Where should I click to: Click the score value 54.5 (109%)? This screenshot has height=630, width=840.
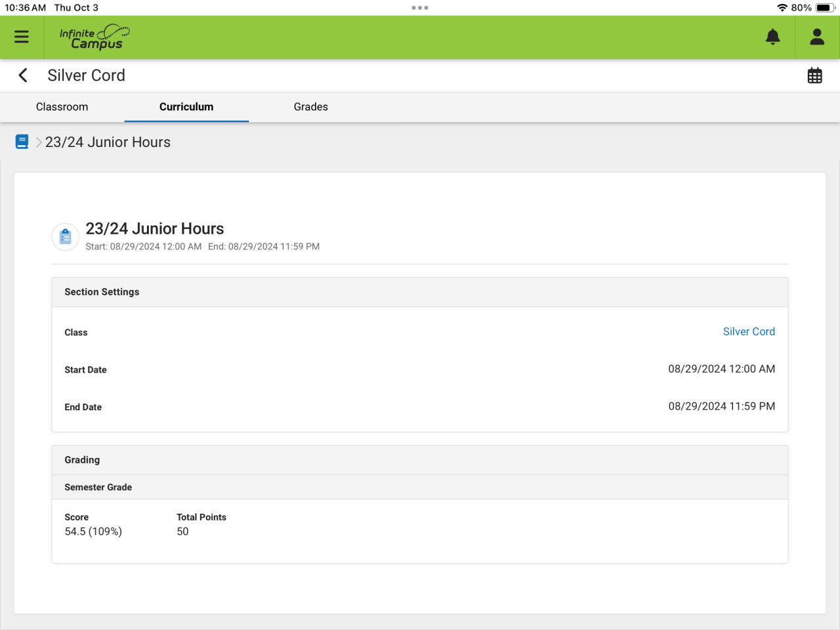coord(93,532)
